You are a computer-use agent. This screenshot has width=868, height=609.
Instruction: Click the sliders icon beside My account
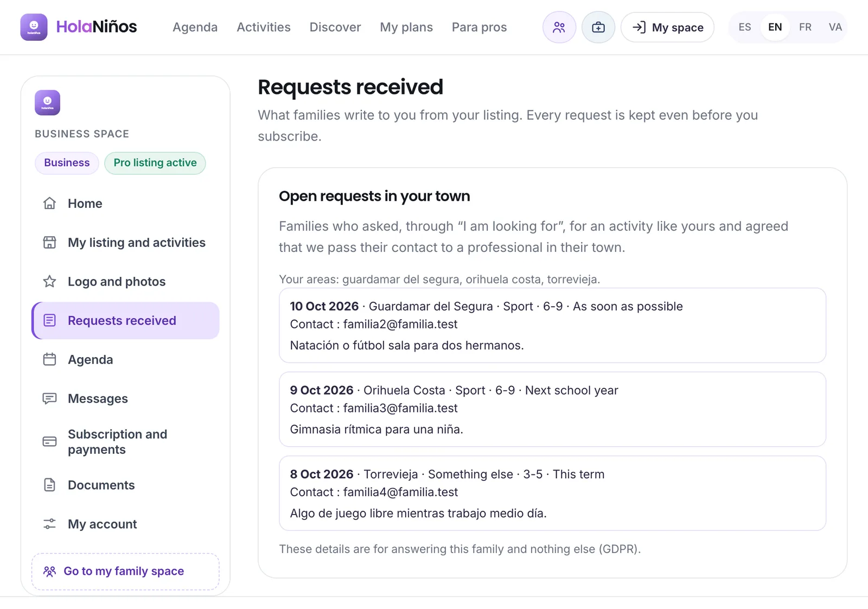(x=49, y=524)
